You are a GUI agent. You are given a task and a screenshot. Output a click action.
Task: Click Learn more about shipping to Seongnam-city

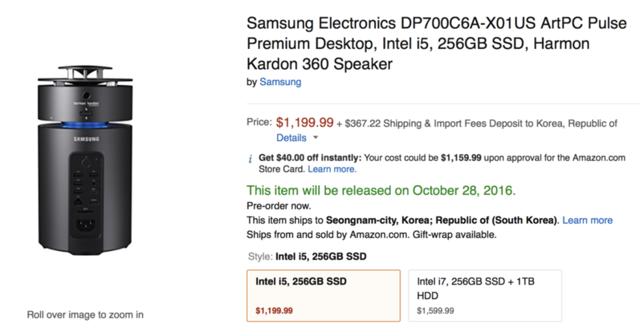587,221
